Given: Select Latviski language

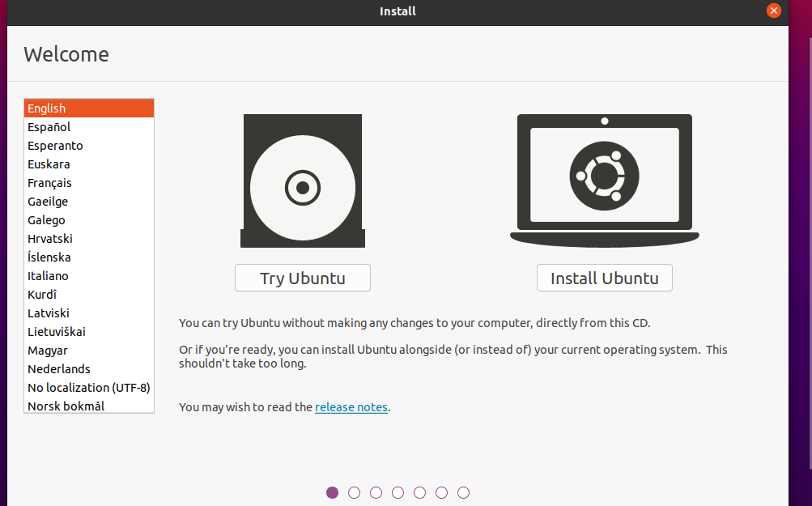Looking at the screenshot, I should point(89,313).
